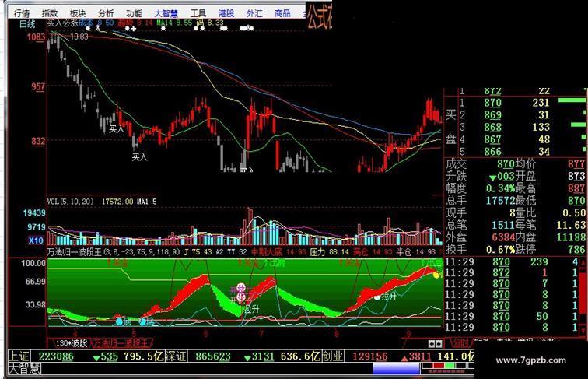Click the upper 买入 signal on the candlestick chart
Image resolution: width=588 pixels, height=379 pixels.
(x=116, y=128)
